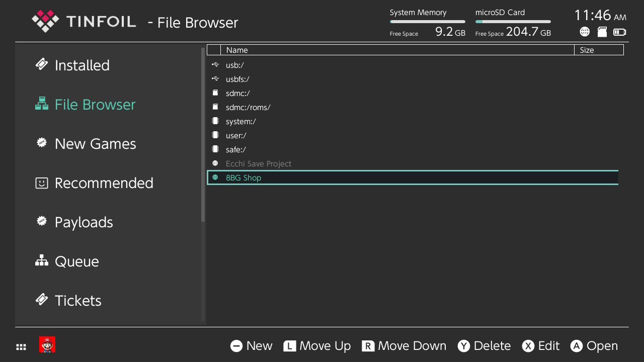Select the safe:/ entry
The height and width of the screenshot is (362, 644).
(413, 149)
